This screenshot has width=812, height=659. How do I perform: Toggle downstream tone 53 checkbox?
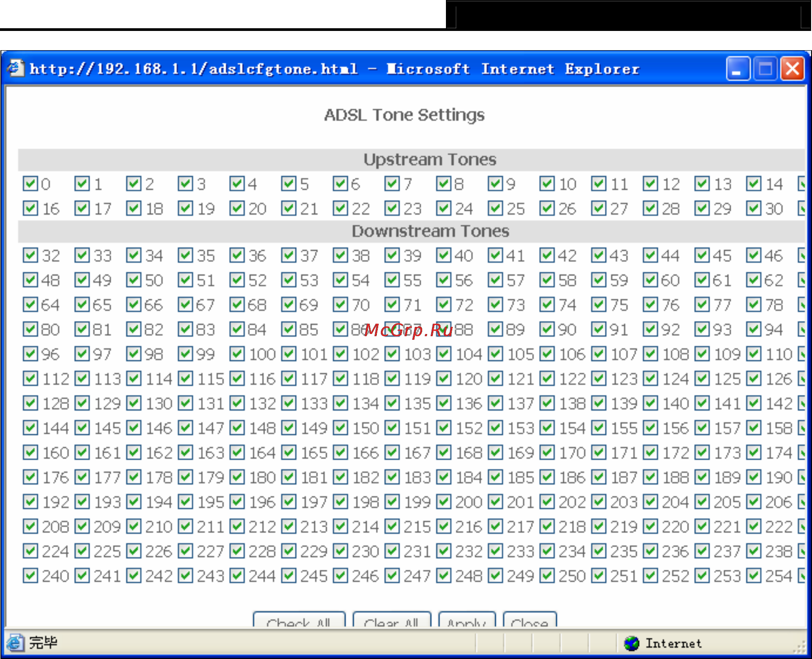(289, 280)
